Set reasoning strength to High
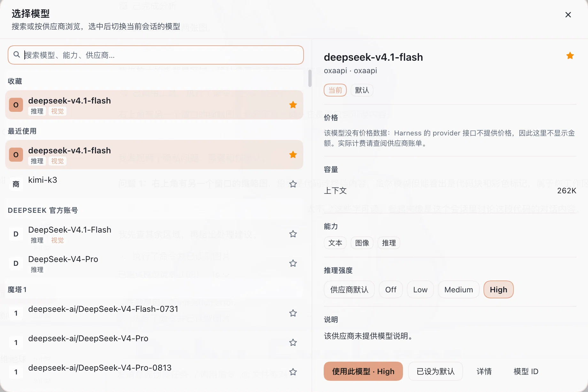This screenshot has width=588, height=392. [499, 289]
